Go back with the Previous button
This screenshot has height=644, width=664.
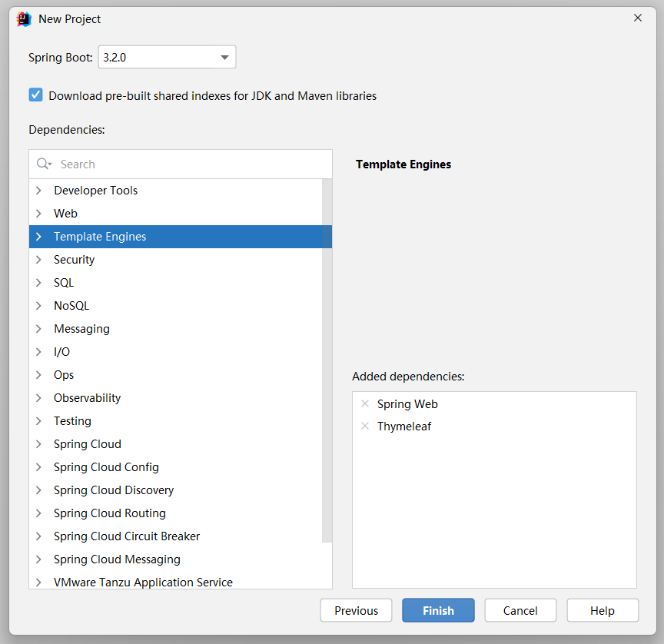coord(356,611)
